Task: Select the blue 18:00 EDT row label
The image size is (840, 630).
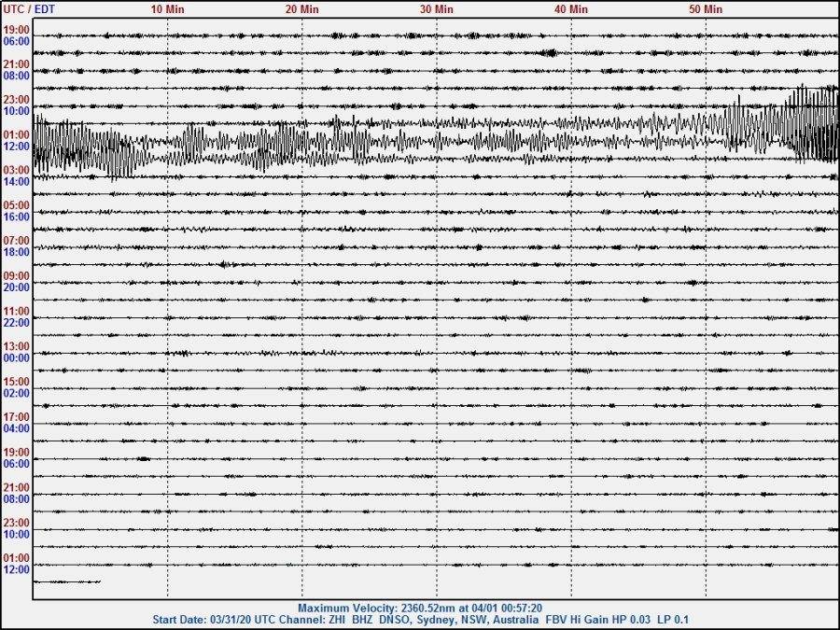Action: pyautogui.click(x=16, y=252)
